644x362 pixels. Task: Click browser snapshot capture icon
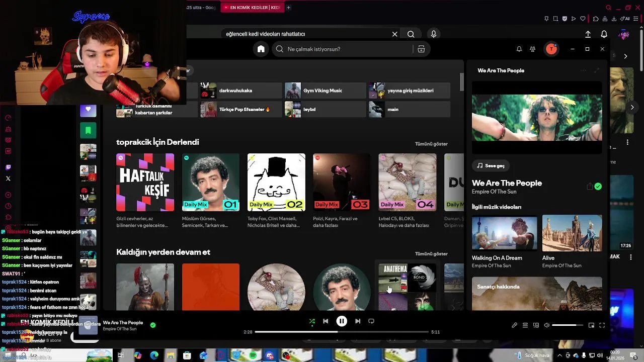[555, 19]
